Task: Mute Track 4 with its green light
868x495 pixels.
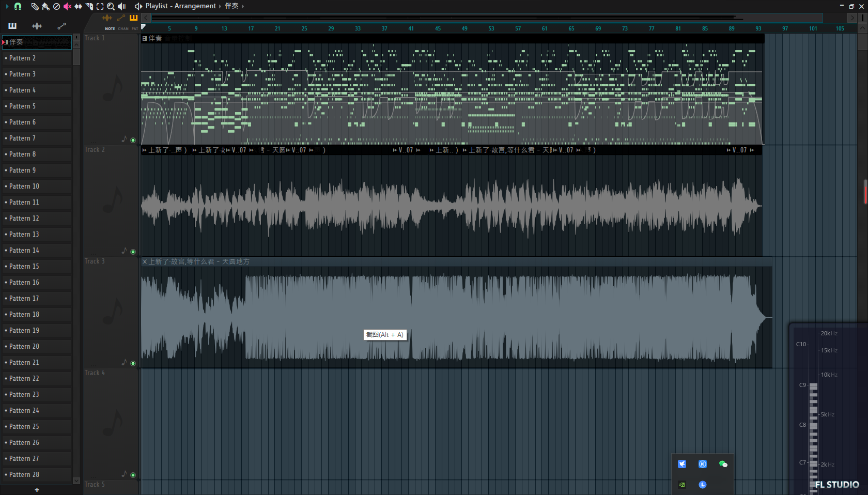Action: point(133,475)
